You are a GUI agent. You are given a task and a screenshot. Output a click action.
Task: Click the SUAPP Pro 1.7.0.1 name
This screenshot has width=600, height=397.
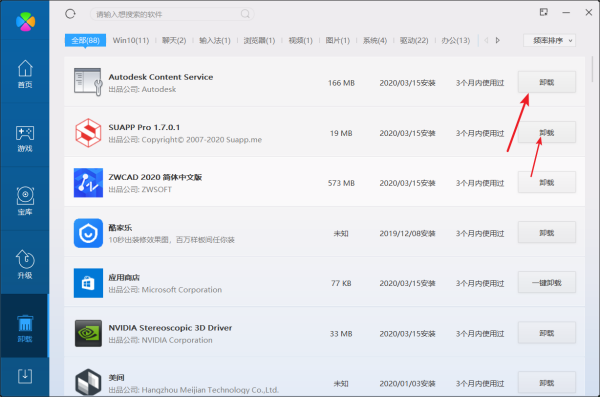point(144,127)
